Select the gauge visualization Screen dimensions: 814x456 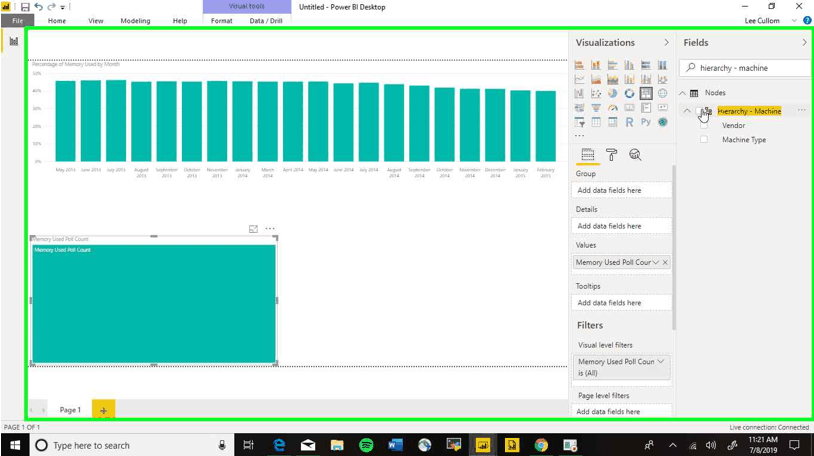pos(613,108)
